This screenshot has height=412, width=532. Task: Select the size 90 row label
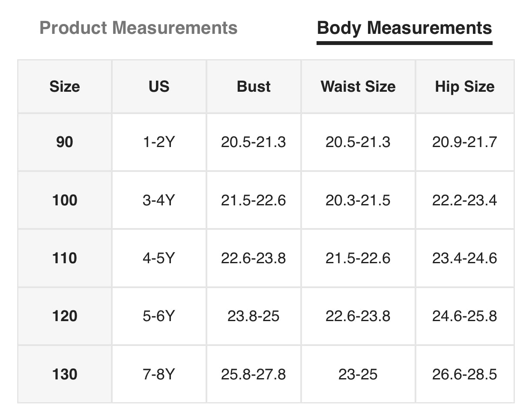pyautogui.click(x=65, y=142)
